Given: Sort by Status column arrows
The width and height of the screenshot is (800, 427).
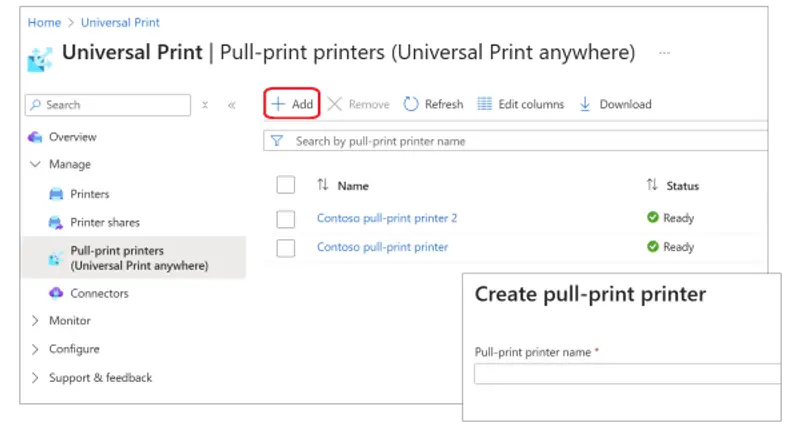Looking at the screenshot, I should pyautogui.click(x=652, y=185).
